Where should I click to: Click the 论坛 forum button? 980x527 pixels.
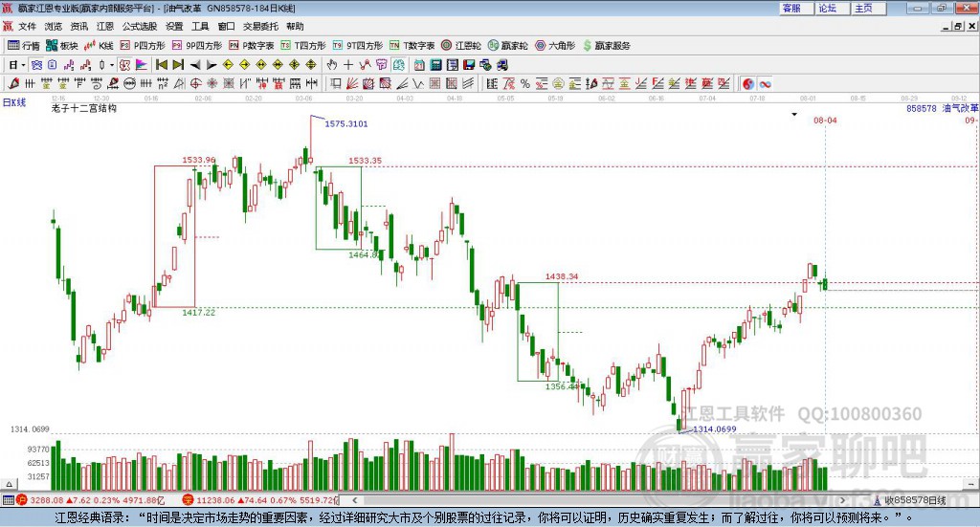pyautogui.click(x=832, y=8)
